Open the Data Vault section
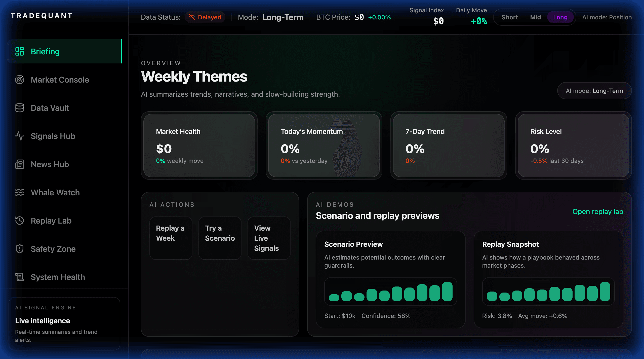644x359 pixels. pyautogui.click(x=50, y=108)
